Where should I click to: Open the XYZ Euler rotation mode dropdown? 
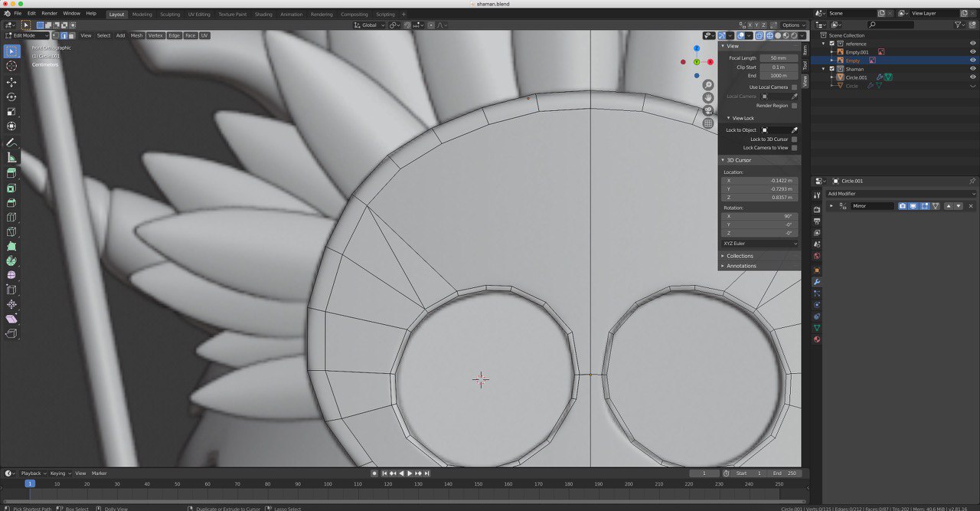tap(760, 244)
